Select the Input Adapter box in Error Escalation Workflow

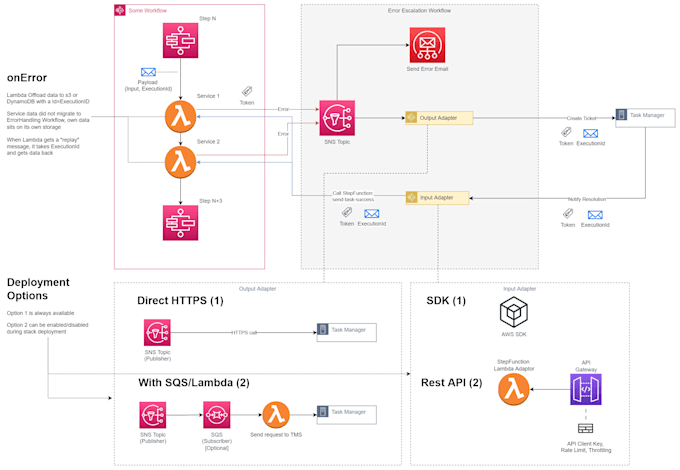click(x=438, y=198)
